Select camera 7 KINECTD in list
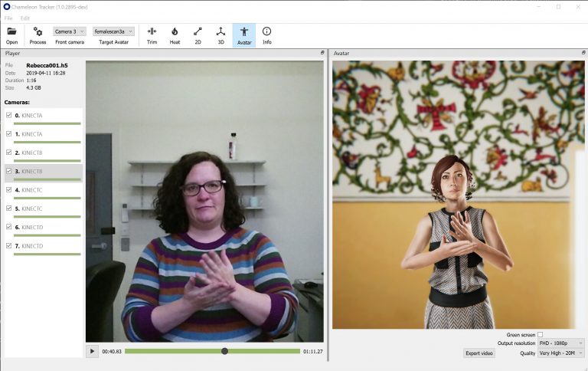Image resolution: width=588 pixels, height=371 pixels. click(32, 245)
